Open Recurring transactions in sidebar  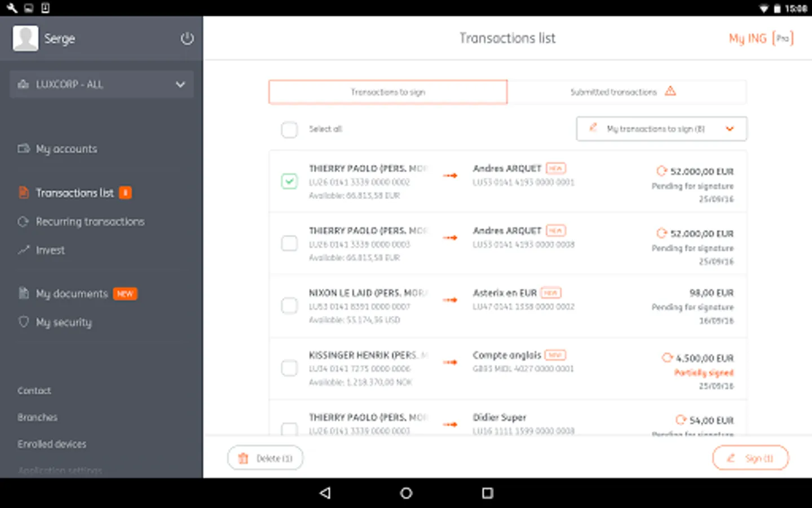90,222
